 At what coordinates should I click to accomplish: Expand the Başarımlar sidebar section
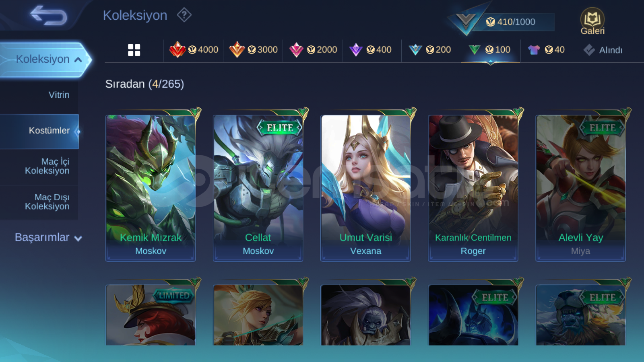[x=48, y=237]
